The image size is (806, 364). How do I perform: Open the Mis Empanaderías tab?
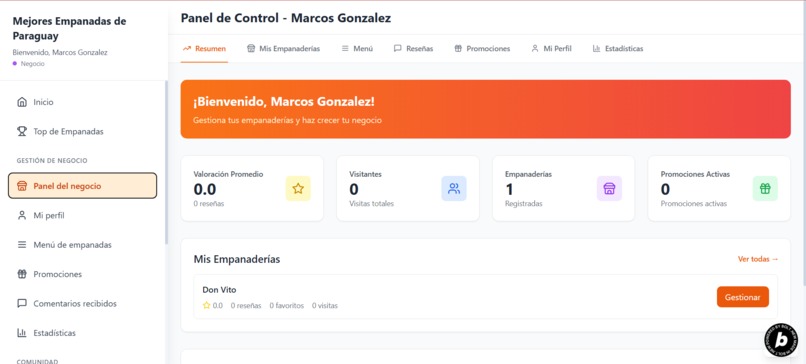click(x=283, y=49)
